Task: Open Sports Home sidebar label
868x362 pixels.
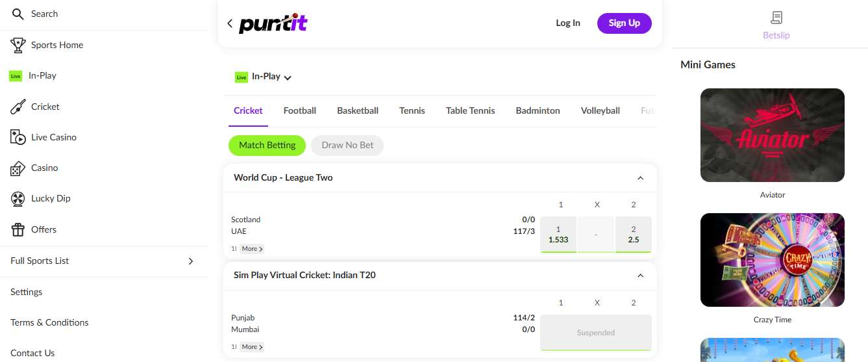Action: (57, 45)
